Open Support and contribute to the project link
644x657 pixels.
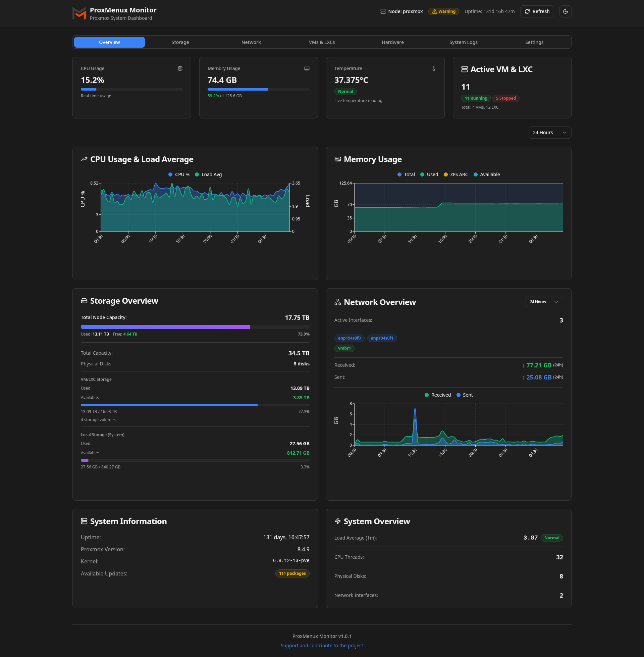(x=322, y=646)
